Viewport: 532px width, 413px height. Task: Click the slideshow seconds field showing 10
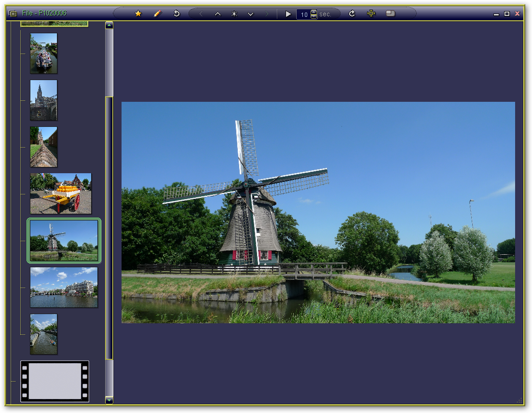pyautogui.click(x=304, y=14)
